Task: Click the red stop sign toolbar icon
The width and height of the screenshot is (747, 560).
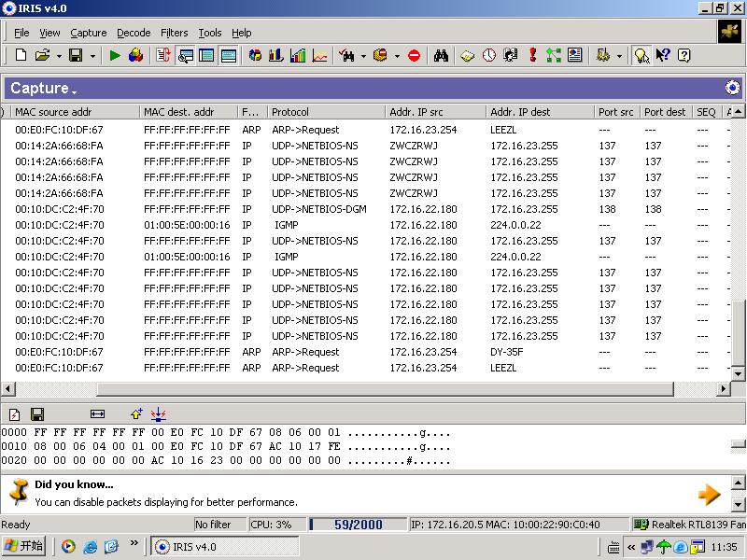Action: click(415, 56)
